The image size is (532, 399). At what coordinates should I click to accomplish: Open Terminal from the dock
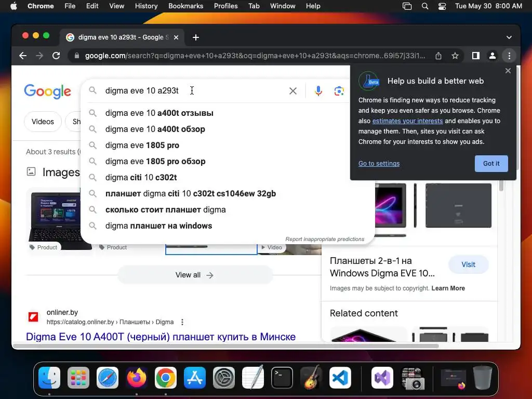pos(282,378)
